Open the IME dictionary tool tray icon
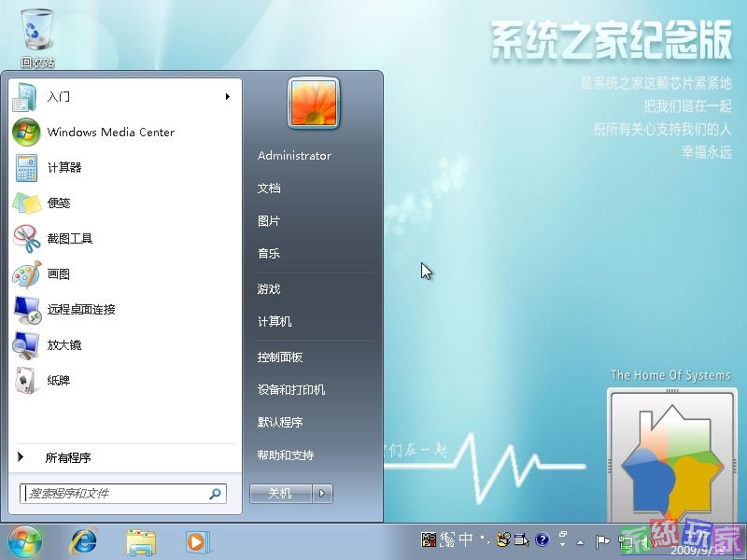Image resolution: width=747 pixels, height=560 pixels. coord(503,539)
